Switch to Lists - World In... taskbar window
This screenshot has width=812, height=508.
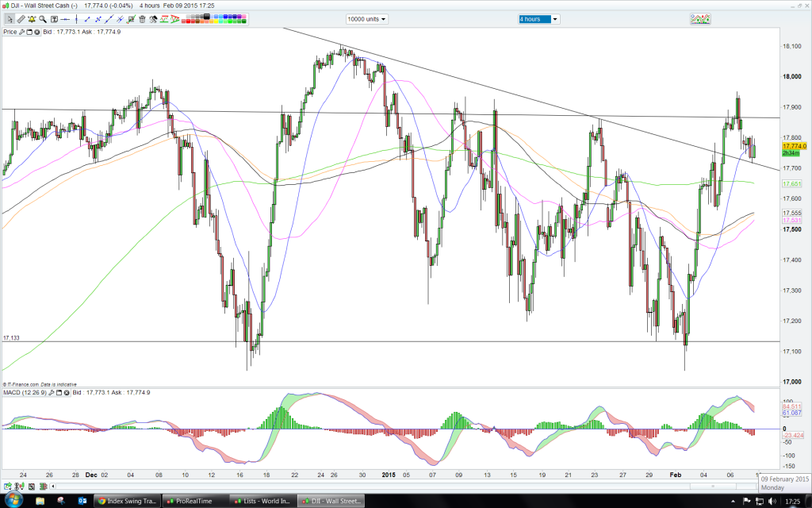pos(262,501)
